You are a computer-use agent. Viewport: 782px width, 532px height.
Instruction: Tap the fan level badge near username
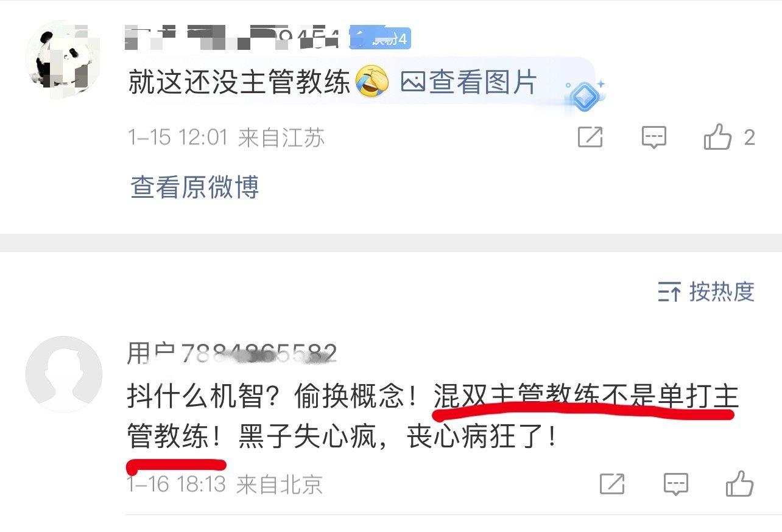tap(380, 39)
